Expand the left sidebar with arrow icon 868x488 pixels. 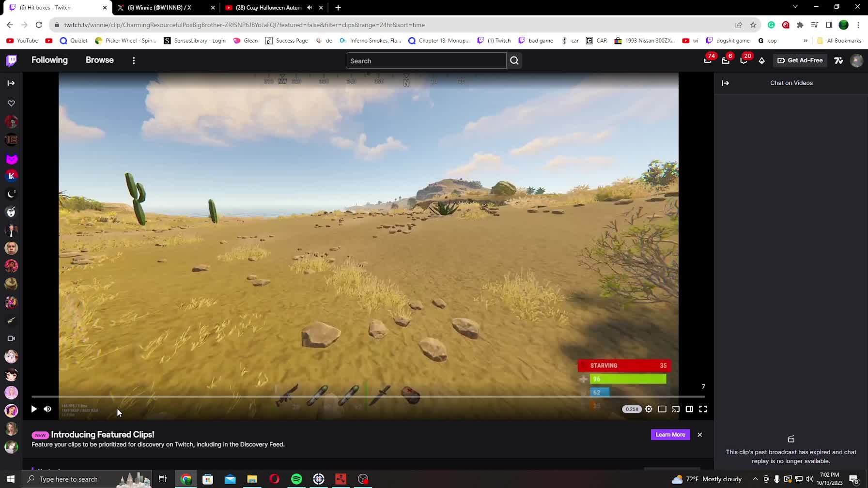tap(11, 83)
